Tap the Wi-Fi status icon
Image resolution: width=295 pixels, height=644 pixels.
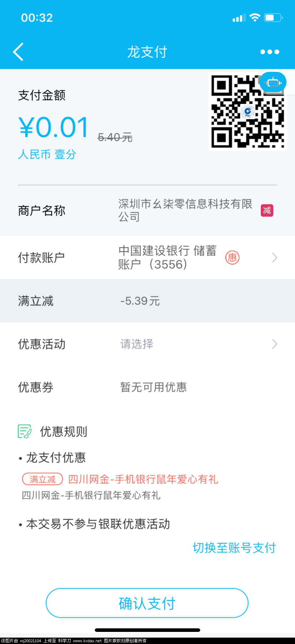(x=255, y=17)
